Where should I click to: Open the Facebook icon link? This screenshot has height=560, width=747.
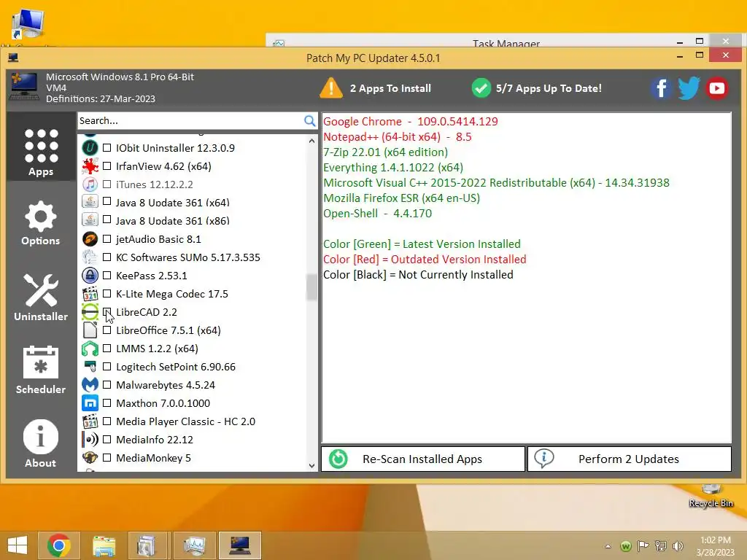click(661, 88)
